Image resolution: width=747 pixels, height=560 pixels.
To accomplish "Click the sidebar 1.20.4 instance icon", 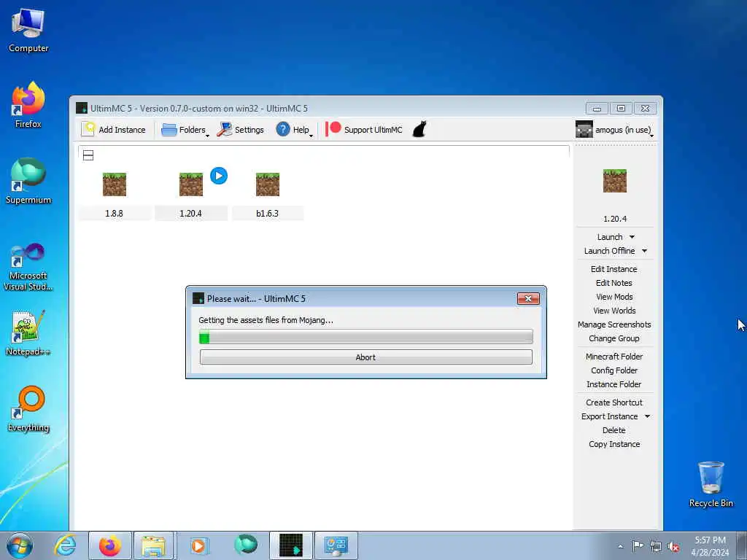I will coord(614,181).
